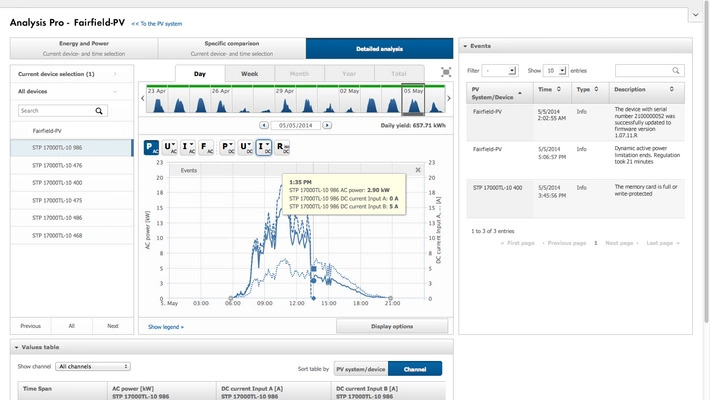Collapse the page using top-right chevron
Image resolution: width=710 pixels, height=400 pixels.
click(696, 14)
